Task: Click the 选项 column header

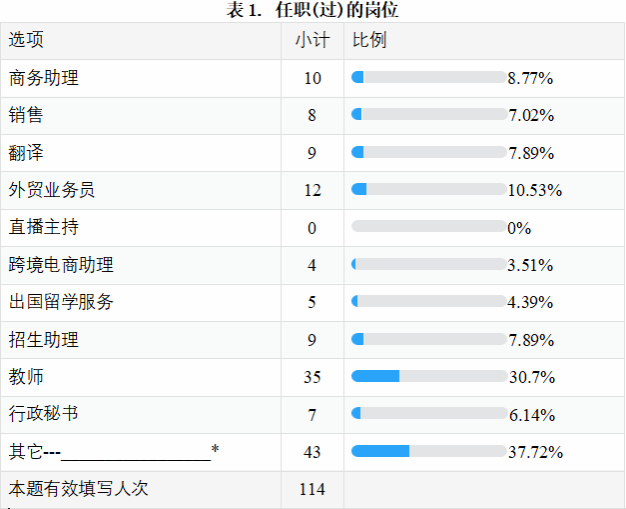Action: tap(26, 40)
